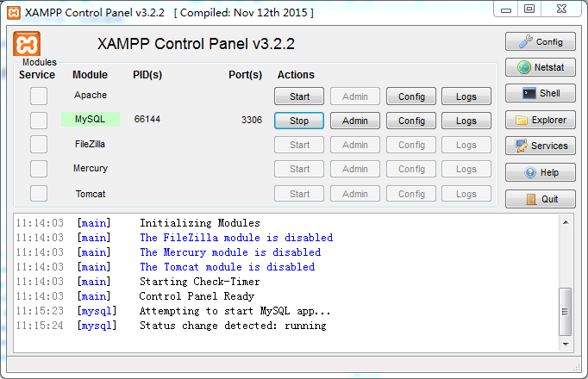Click log line 'Starting Check-Timer'
Screen dimensions: 588x379
(199, 282)
